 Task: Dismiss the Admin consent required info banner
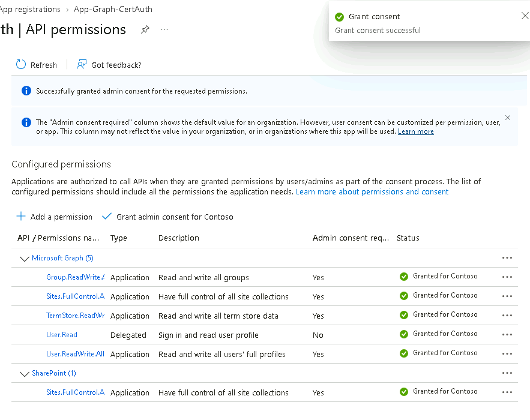[x=508, y=118]
